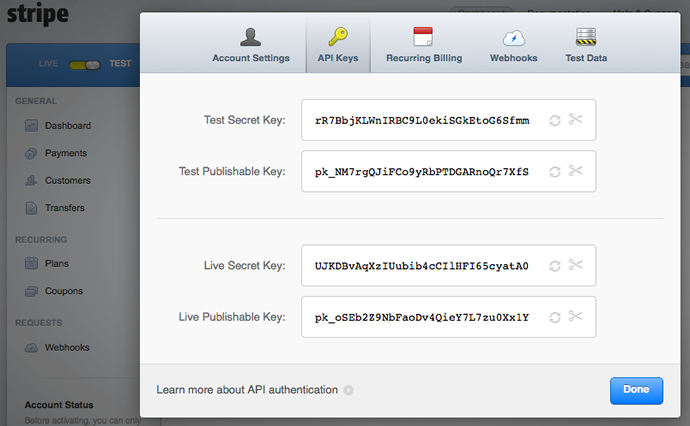Regenerate the Live Secret Key
Image resolution: width=690 pixels, height=426 pixels.
(x=555, y=266)
